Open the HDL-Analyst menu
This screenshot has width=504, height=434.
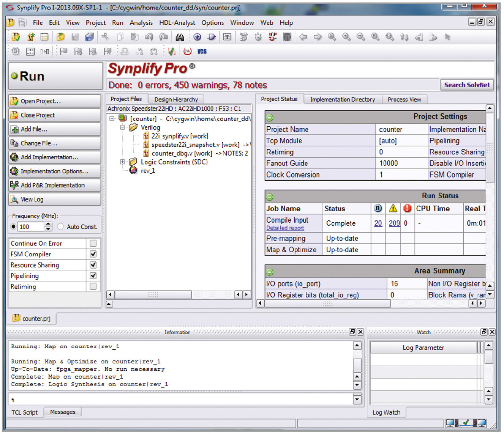click(177, 23)
